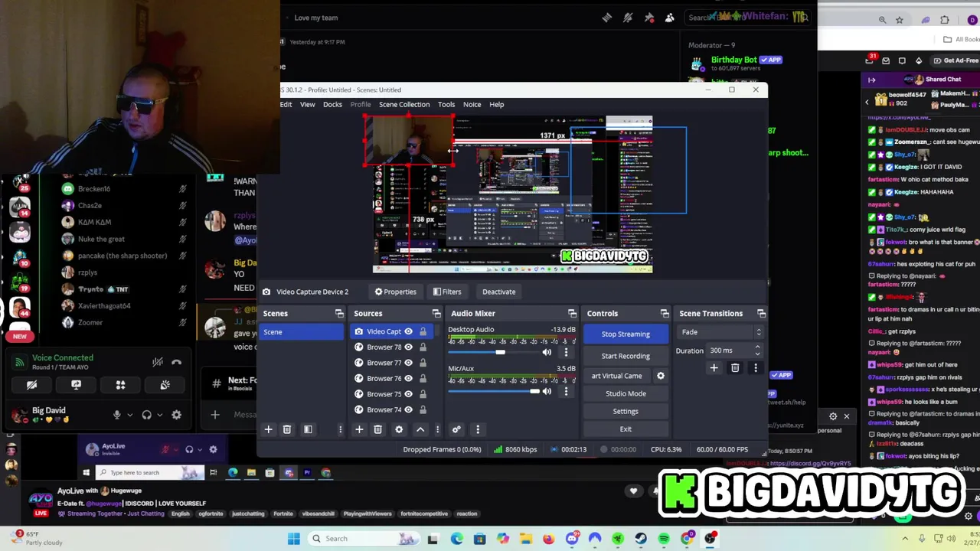Open OBS Settings from Controls dock
The image size is (980, 551).
pyautogui.click(x=626, y=411)
